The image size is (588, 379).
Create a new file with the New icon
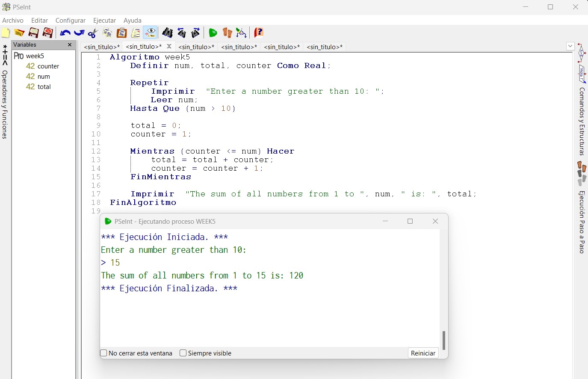click(x=6, y=33)
